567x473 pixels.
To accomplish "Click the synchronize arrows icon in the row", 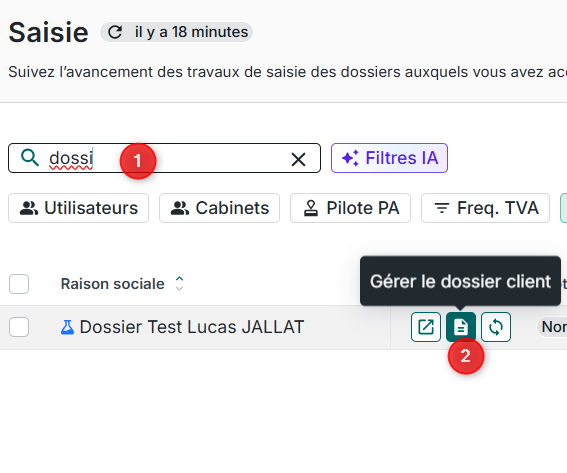I will [496, 327].
